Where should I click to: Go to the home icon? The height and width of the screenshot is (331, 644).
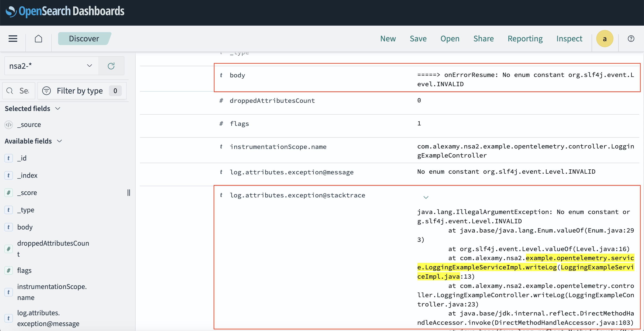click(x=38, y=39)
